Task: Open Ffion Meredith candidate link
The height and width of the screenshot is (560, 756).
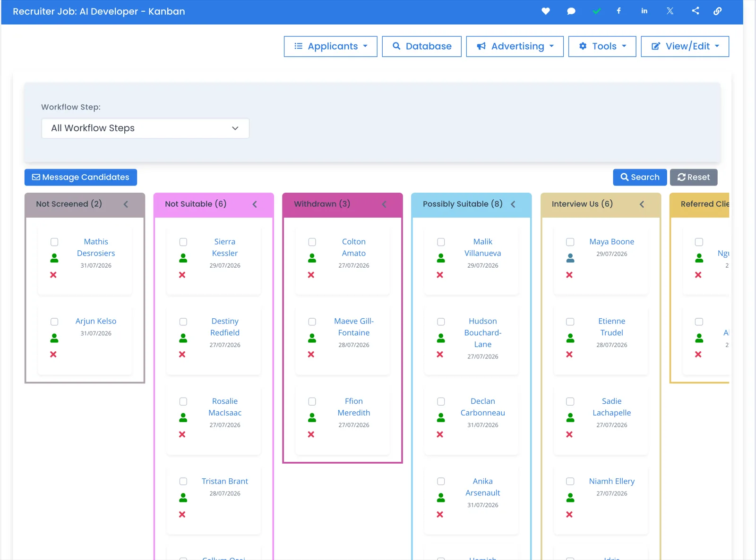Action: coord(354,407)
